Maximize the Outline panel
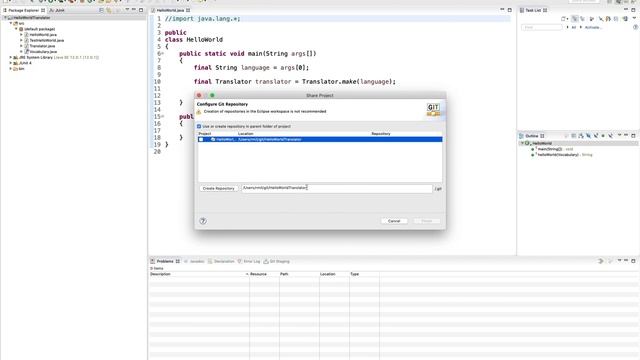The image size is (640, 360). click(x=633, y=135)
